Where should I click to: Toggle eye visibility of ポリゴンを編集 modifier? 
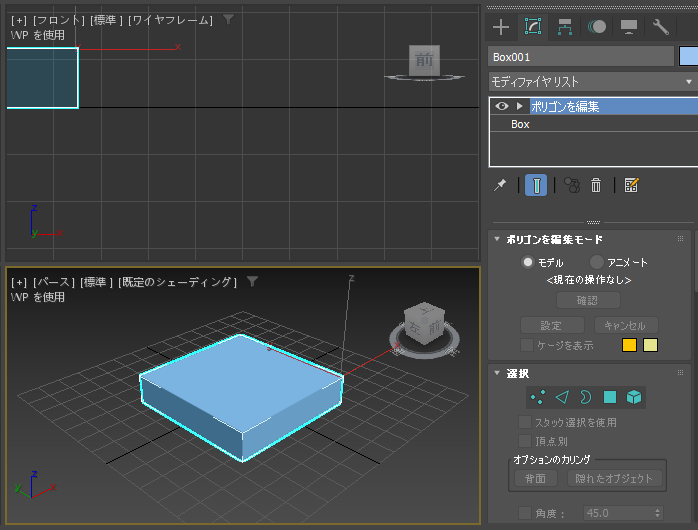click(x=502, y=106)
